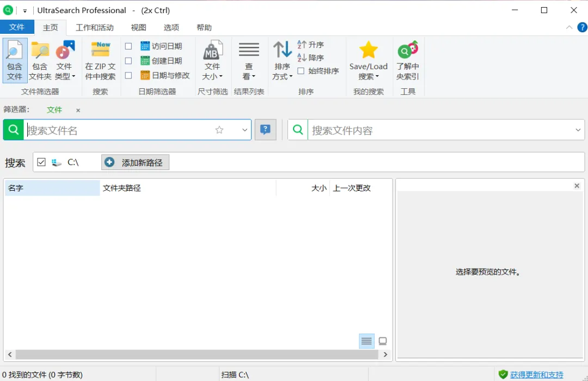
Task: Select 降序 (descending) sort order
Action: [x=310, y=58]
